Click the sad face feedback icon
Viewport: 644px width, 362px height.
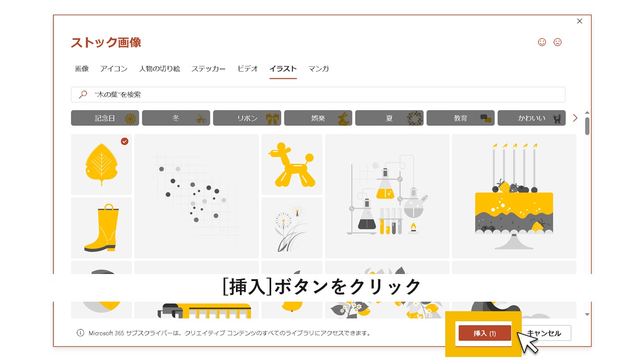[x=557, y=42]
